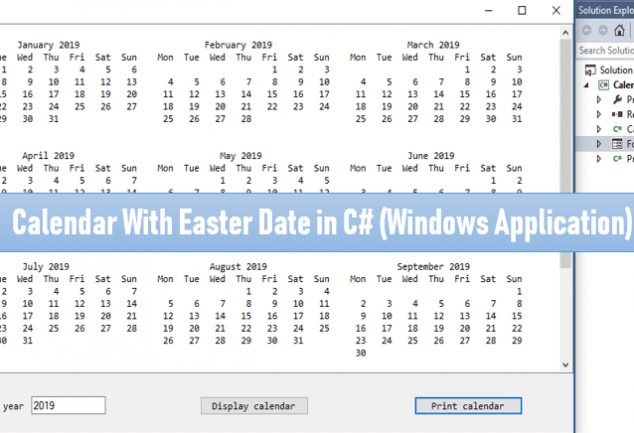Click the year input field showing 2019
Image resolution: width=634 pixels, height=433 pixels.
tap(68, 405)
